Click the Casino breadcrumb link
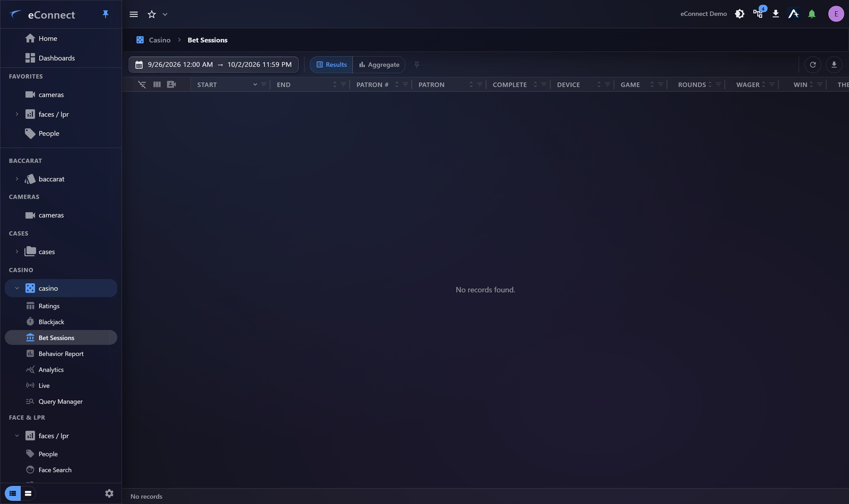 point(160,40)
